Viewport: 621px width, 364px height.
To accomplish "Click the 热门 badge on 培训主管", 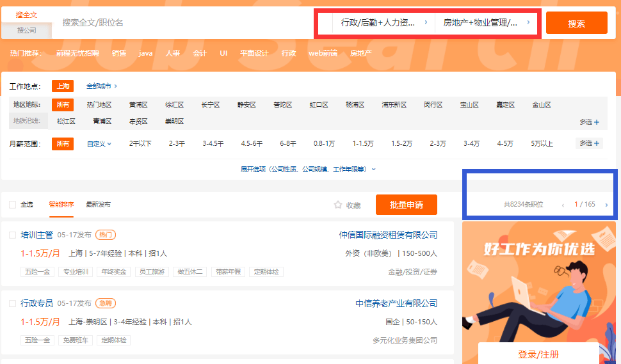I will point(106,235).
